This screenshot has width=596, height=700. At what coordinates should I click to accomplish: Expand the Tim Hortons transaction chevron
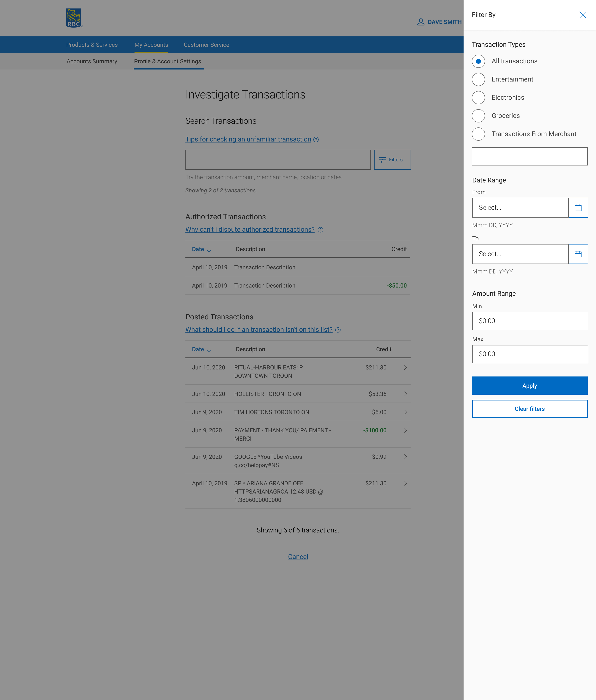coord(405,412)
